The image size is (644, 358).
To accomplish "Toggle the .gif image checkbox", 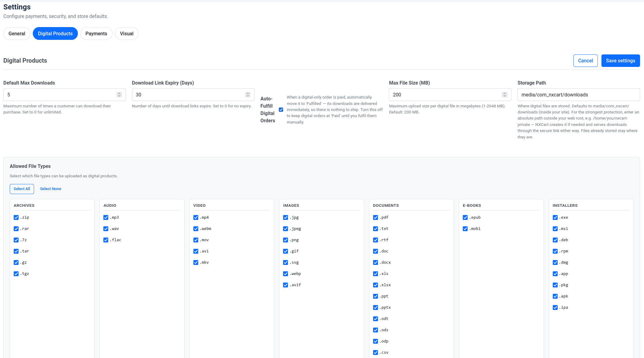I will [286, 251].
